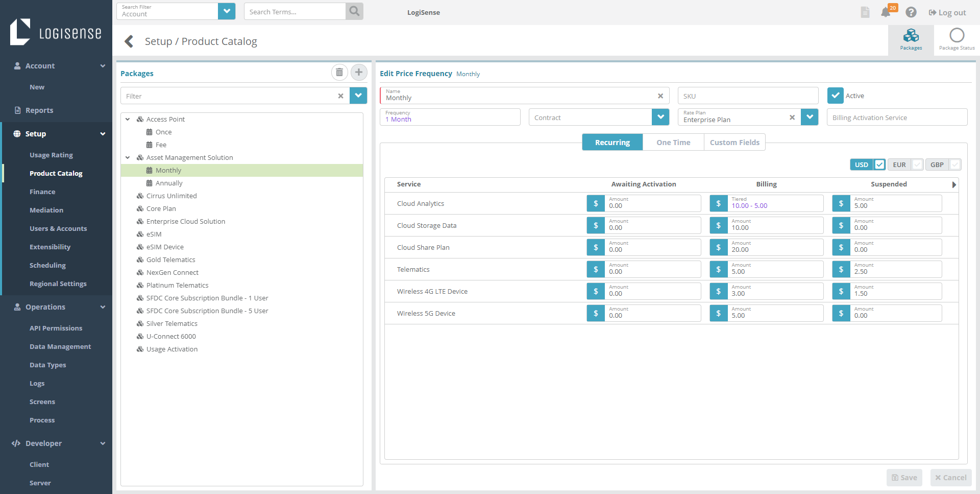Edit the Frequency 1 Month field
The width and height of the screenshot is (980, 494).
tap(450, 117)
